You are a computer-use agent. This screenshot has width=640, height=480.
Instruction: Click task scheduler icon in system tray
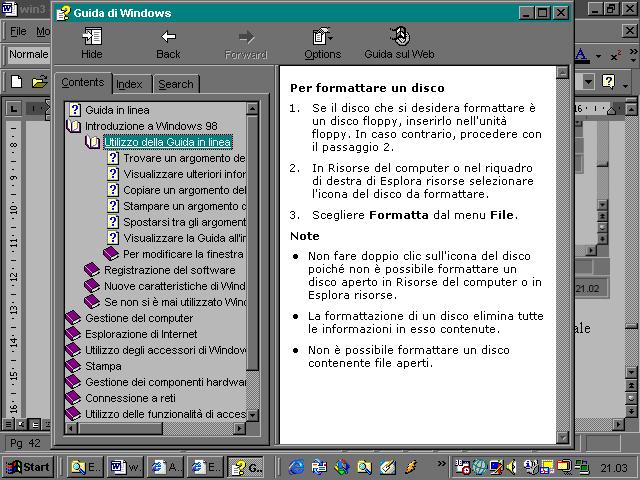462,466
